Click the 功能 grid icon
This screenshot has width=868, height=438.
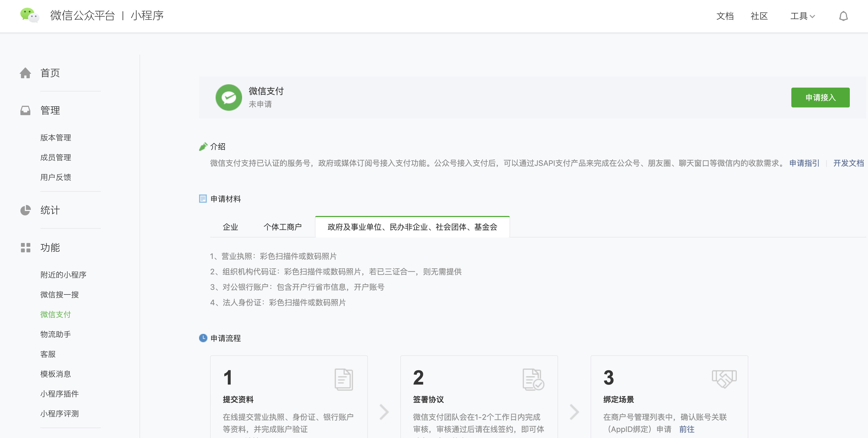pos(25,248)
